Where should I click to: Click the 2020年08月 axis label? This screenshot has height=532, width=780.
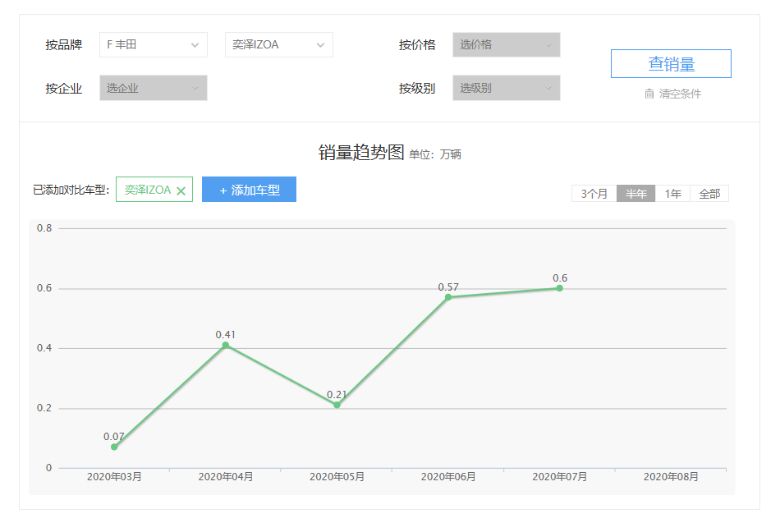(x=671, y=477)
